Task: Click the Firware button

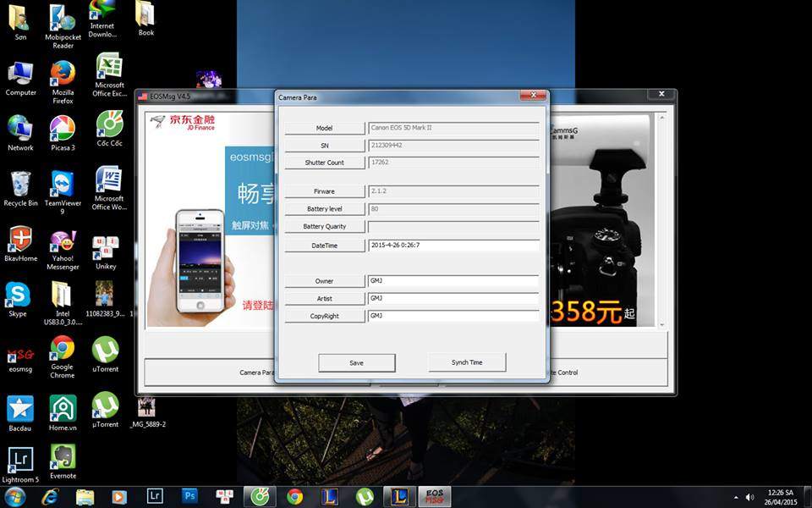Action: pos(325,191)
